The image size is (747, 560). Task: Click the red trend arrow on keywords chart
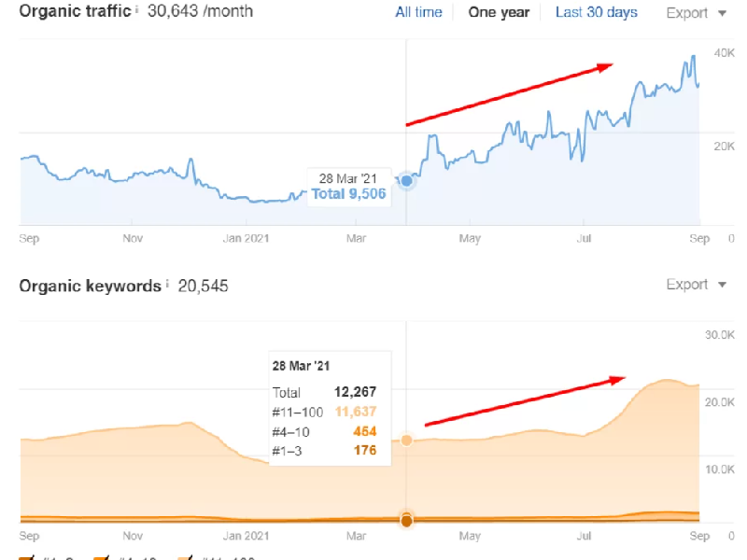[525, 401]
